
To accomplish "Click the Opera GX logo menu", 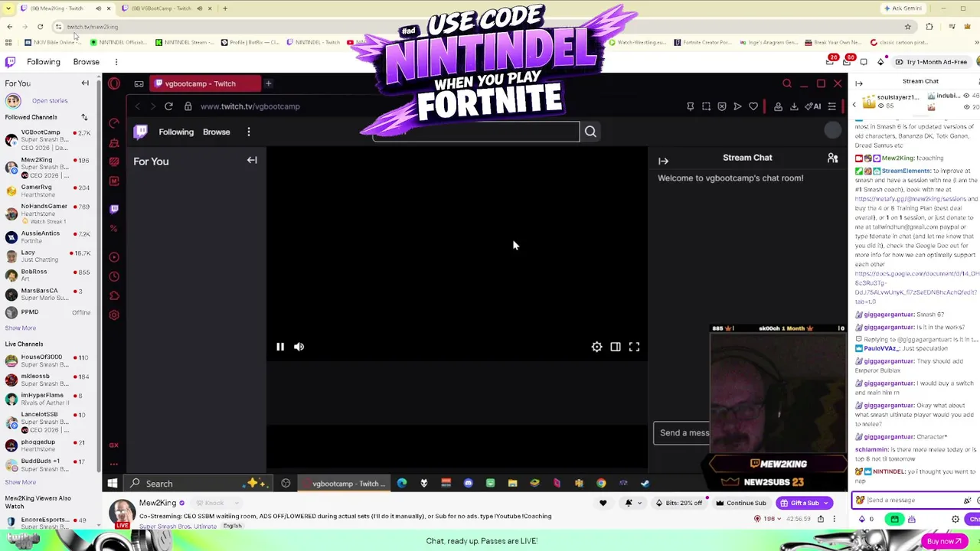I will pyautogui.click(x=114, y=83).
